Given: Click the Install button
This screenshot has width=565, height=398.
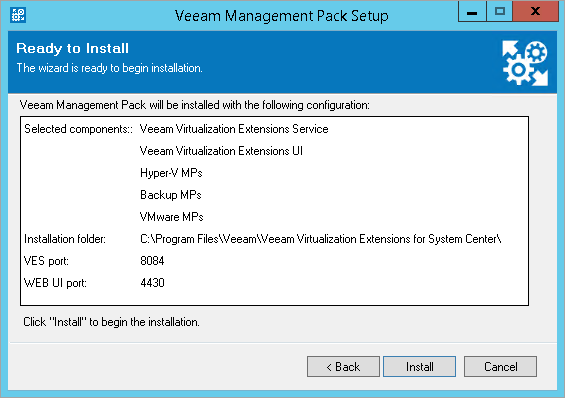Looking at the screenshot, I should (419, 367).
